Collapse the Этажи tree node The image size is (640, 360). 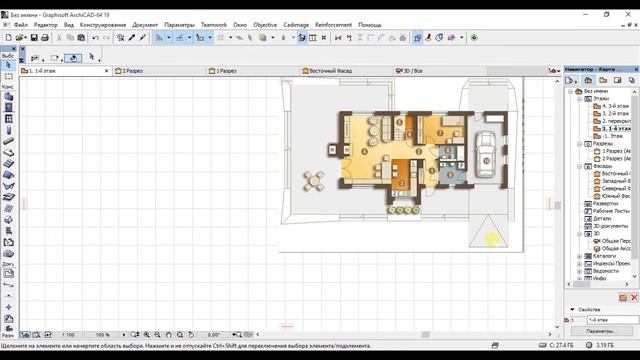pos(579,99)
